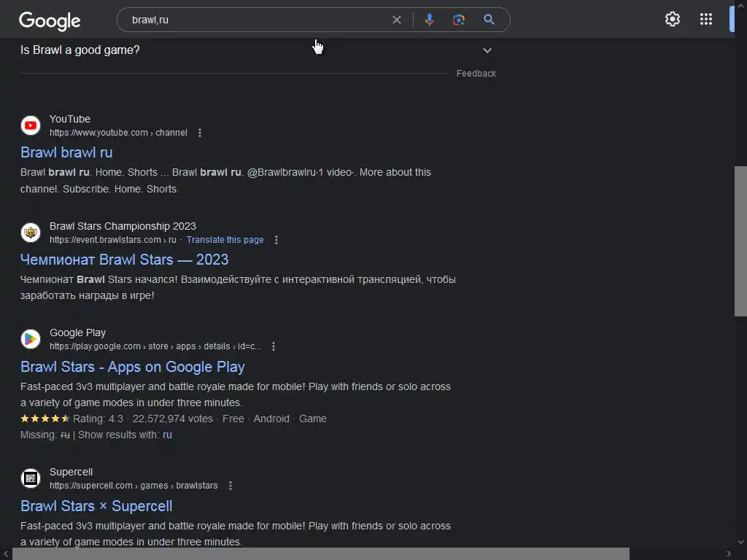The image size is (747, 560).
Task: Click the Supercell favicon
Action: pos(31,478)
